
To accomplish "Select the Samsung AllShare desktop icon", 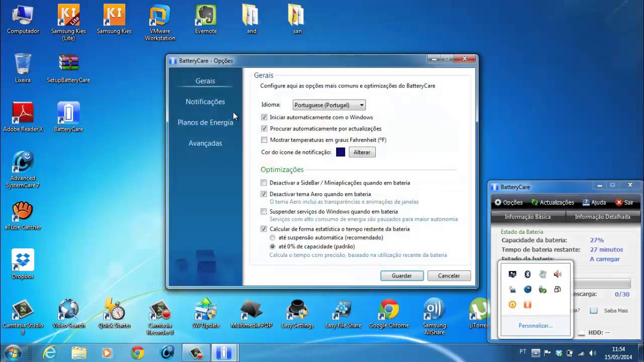I will (435, 317).
